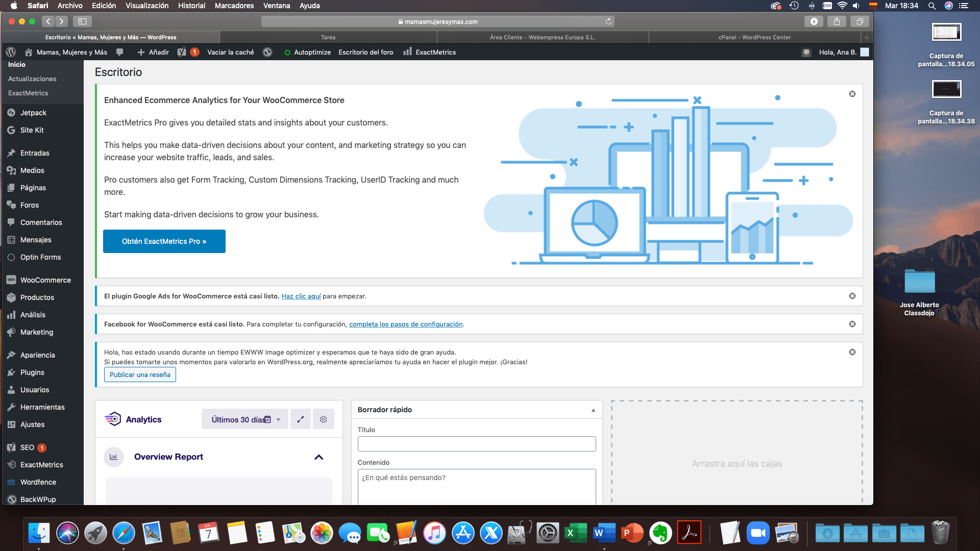Open Finder from the Dock

pyautogui.click(x=39, y=533)
